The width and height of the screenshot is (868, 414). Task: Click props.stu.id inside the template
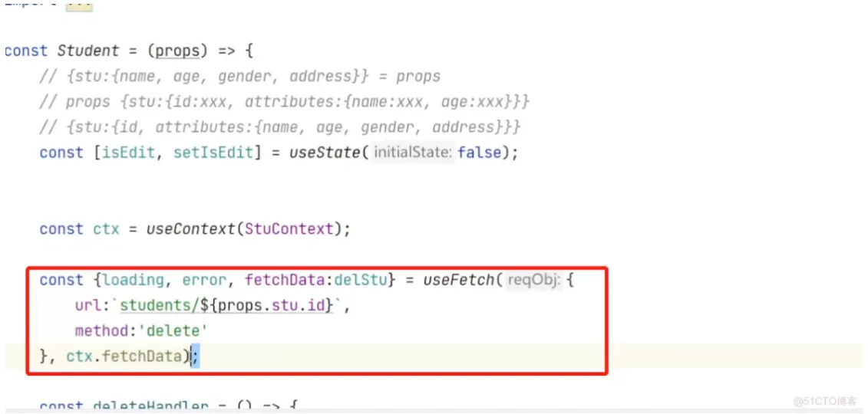[271, 305]
